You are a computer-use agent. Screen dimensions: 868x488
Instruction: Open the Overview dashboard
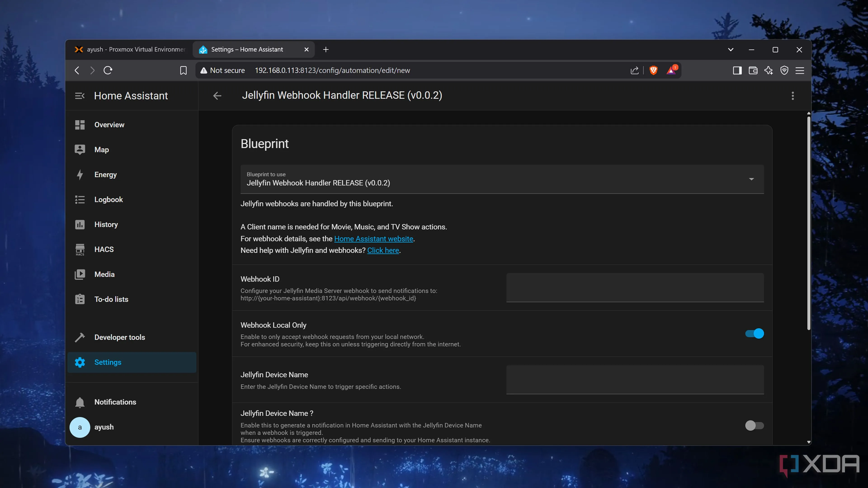click(132, 125)
